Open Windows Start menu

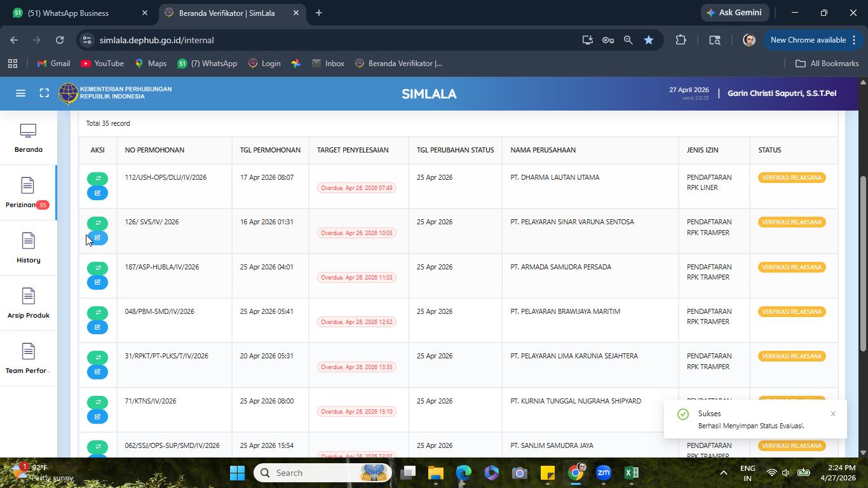click(237, 473)
